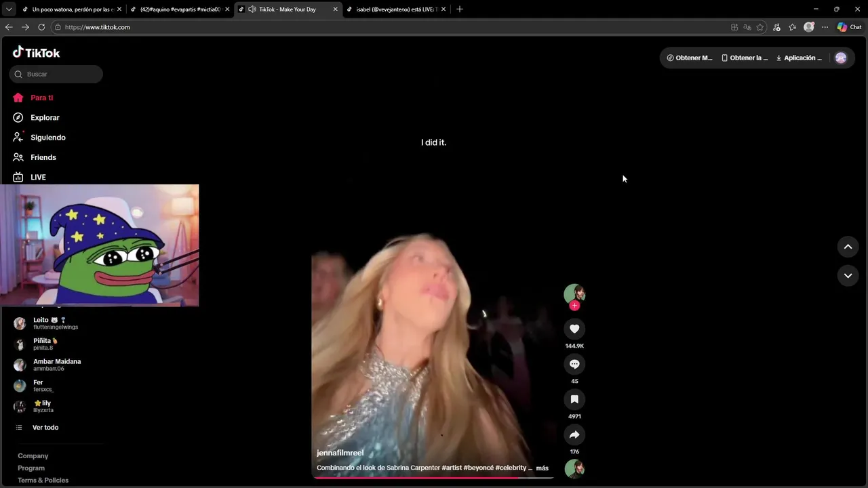Open the media control music icon
Viewport: 868px width, 488px height.
(776, 27)
